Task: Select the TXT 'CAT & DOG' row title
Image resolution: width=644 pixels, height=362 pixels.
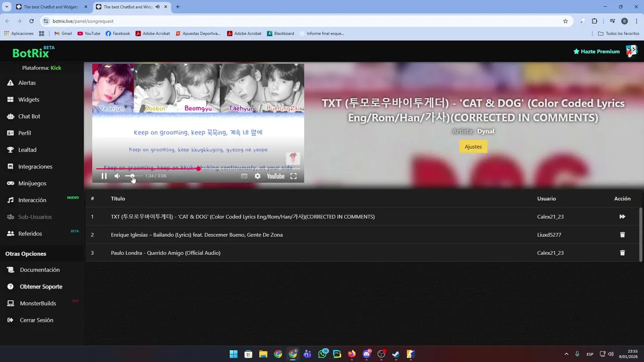Action: click(x=243, y=217)
